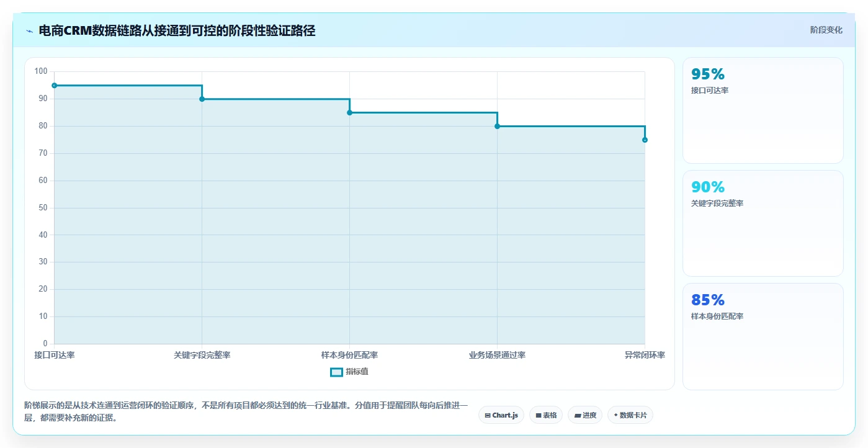Click the 接口可达率 x-axis label
Viewport: 868px width, 448px height.
coord(55,356)
